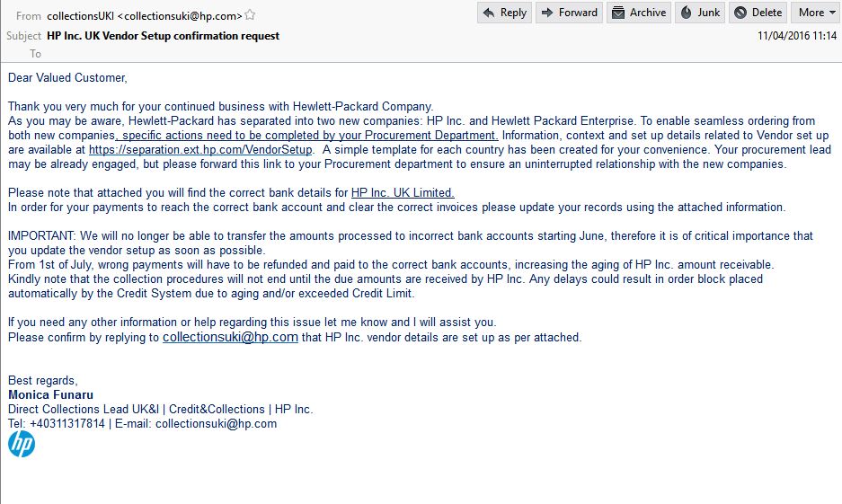The image size is (842, 504).
Task: Click the Junk flame icon
Action: point(686,13)
